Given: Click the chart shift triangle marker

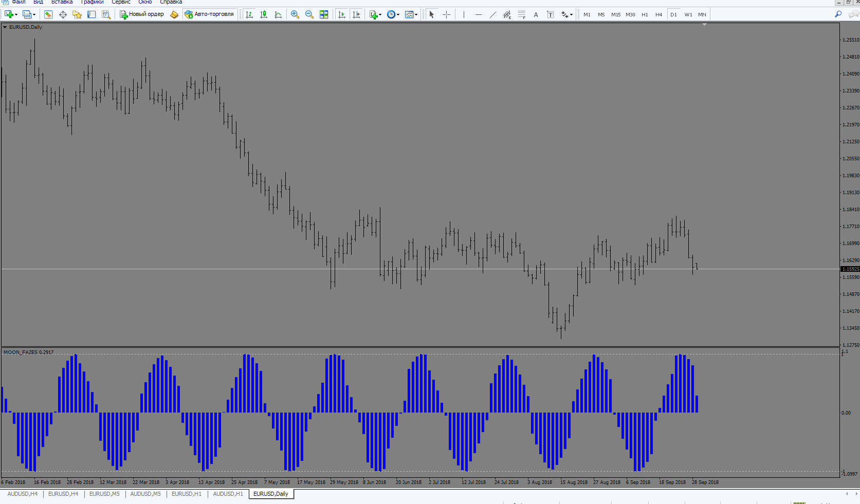Looking at the screenshot, I should pos(704,24).
